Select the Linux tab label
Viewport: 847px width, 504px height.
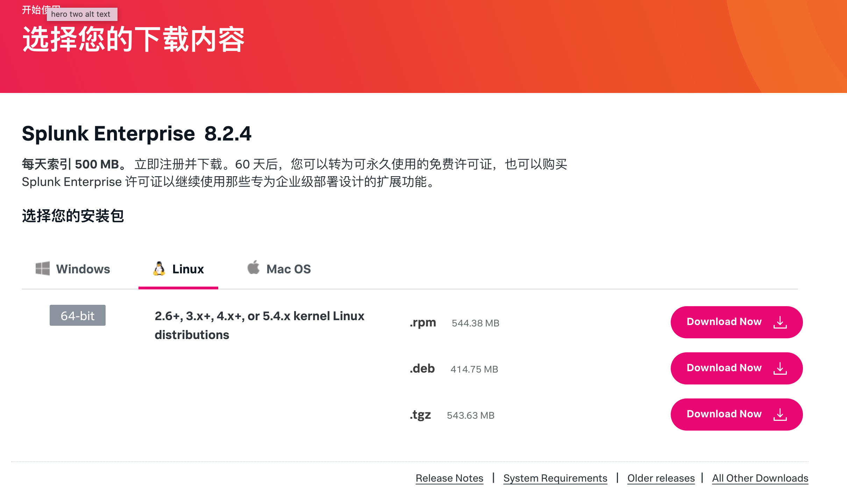[188, 269]
